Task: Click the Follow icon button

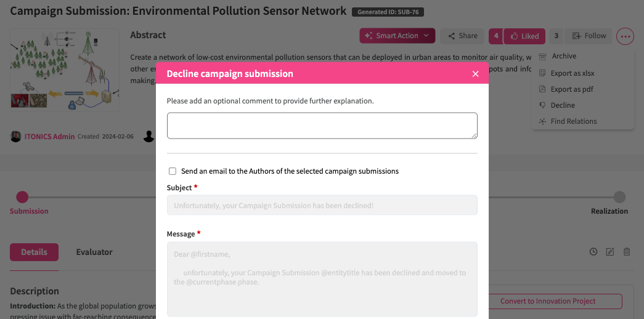Action: [x=589, y=36]
